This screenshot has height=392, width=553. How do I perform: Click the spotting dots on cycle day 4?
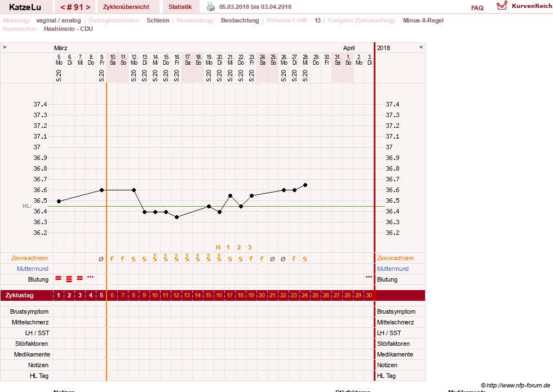point(91,277)
